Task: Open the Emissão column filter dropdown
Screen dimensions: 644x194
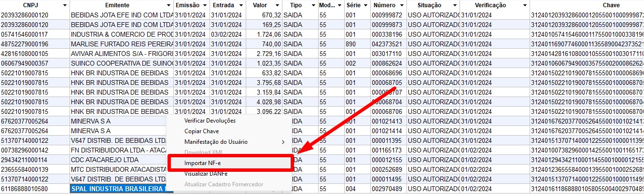Action: click(x=205, y=5)
